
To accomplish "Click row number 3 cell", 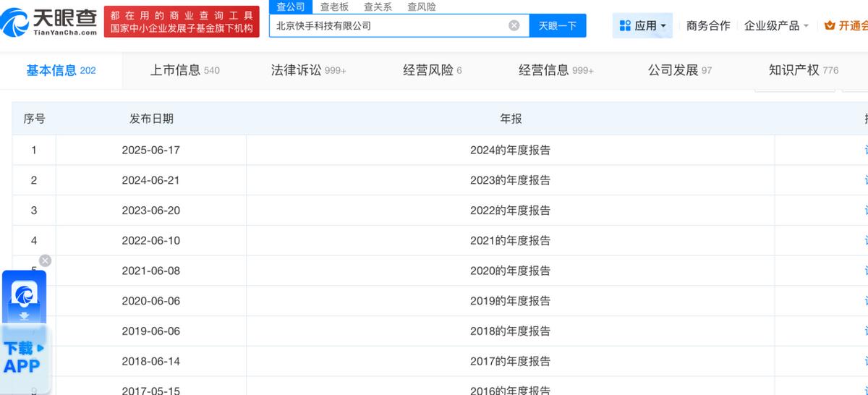I will [x=34, y=211].
